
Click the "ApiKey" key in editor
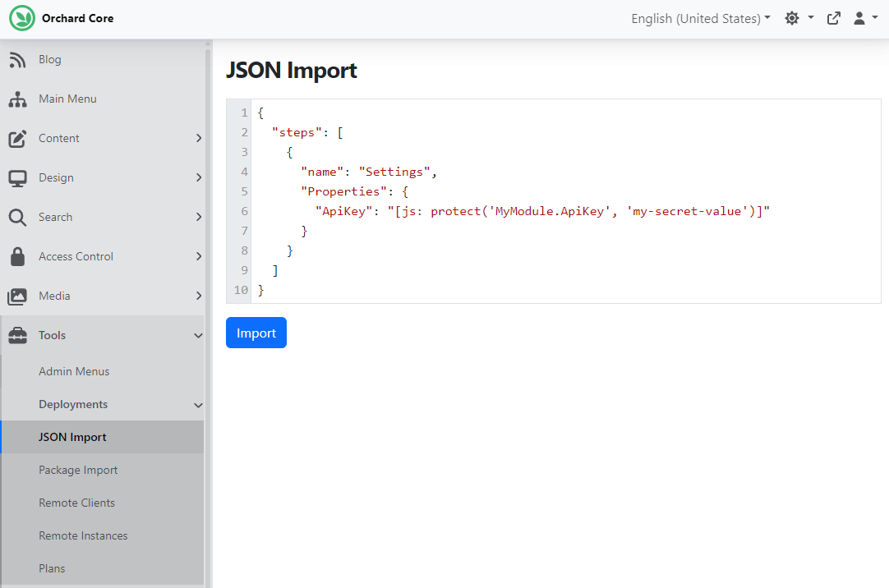(x=343, y=211)
